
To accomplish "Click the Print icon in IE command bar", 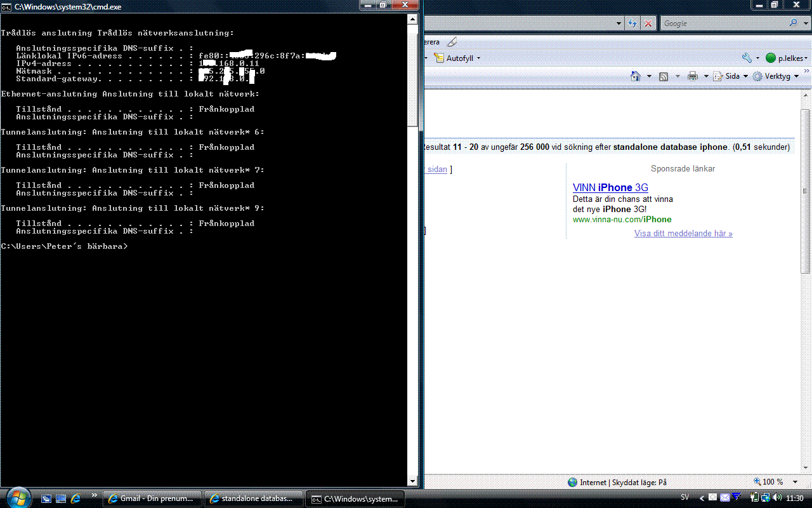I will pyautogui.click(x=693, y=76).
